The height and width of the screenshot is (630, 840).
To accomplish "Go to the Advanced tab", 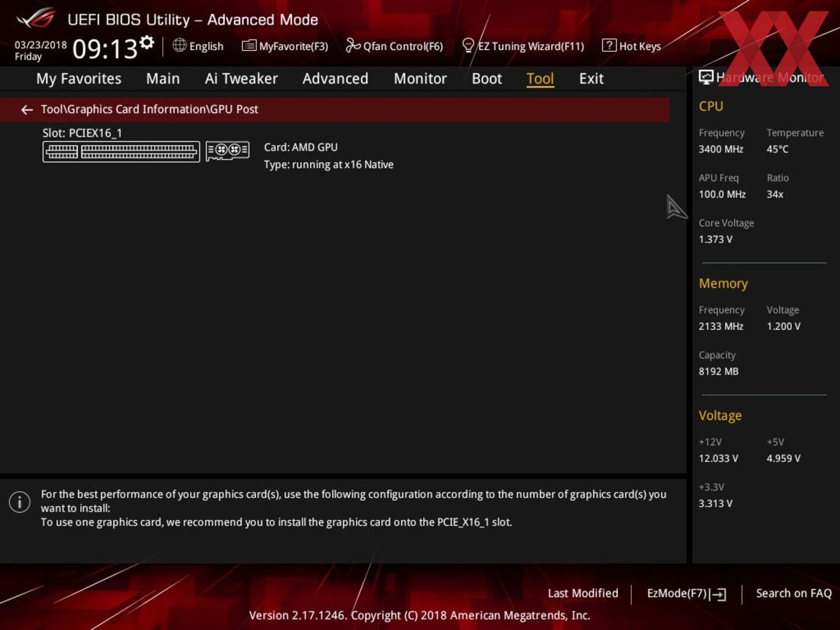I will coord(335,78).
